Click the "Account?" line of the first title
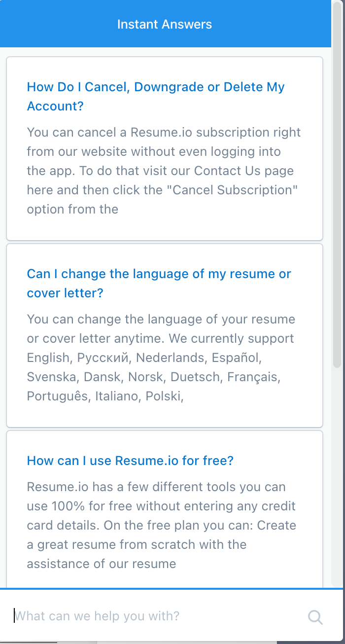The width and height of the screenshot is (345, 644). pyautogui.click(x=55, y=106)
